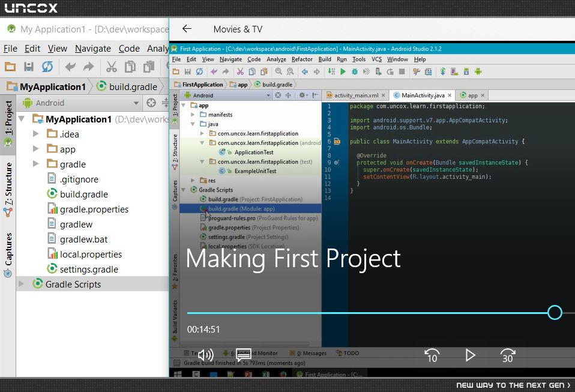Skip forward 30 seconds in the video
The image size is (575, 392).
[x=508, y=355]
